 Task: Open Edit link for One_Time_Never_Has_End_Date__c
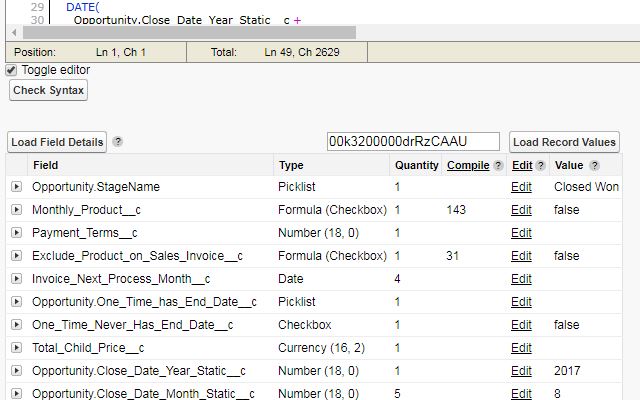(521, 325)
